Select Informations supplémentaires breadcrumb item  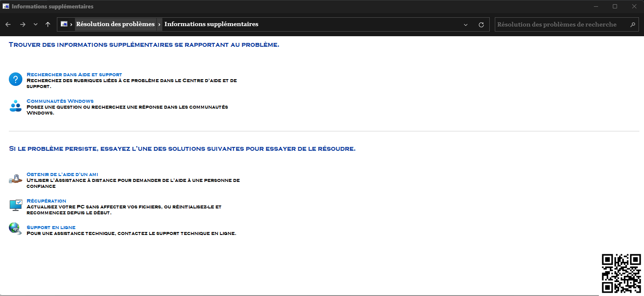(211, 24)
